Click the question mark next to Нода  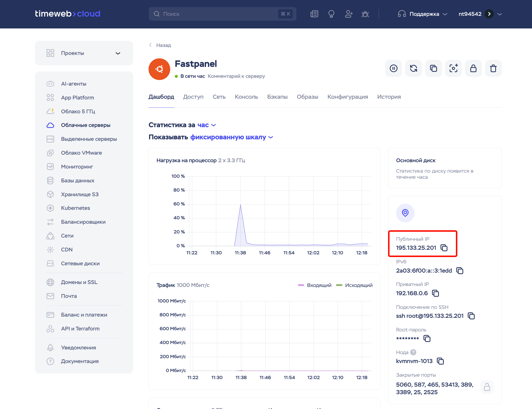click(413, 352)
